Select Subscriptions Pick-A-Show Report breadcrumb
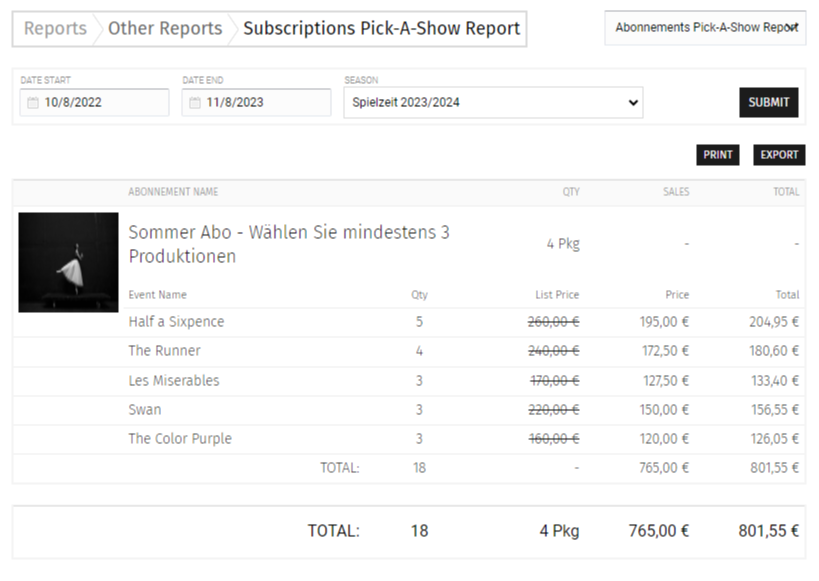 pyautogui.click(x=381, y=29)
